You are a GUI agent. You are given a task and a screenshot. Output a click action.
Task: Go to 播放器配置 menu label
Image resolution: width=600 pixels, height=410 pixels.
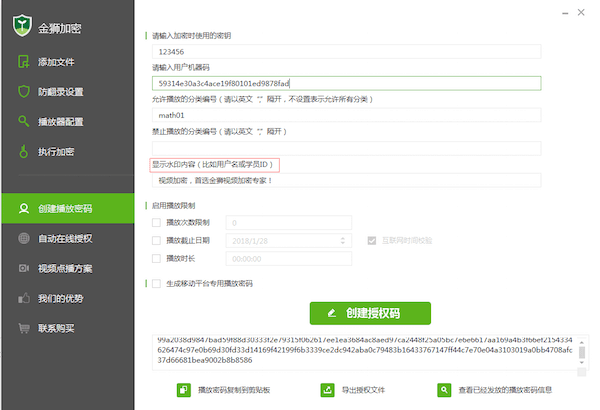pos(60,122)
